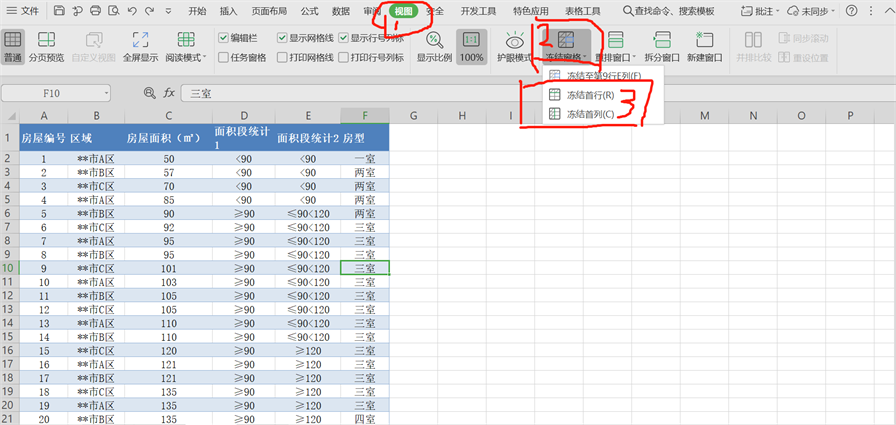Click the formula bar input showing 三室

point(400,92)
